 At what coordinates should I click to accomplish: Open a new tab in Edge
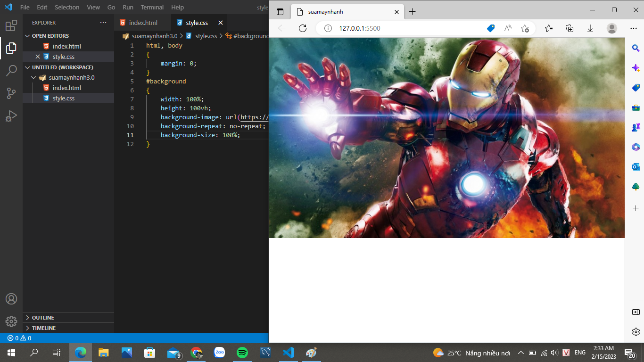point(413,12)
